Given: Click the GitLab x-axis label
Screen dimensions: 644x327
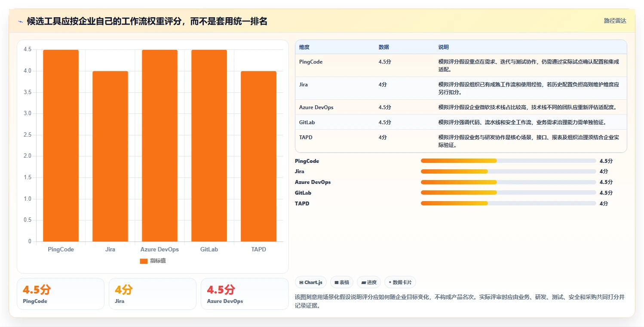Looking at the screenshot, I should tap(209, 250).
